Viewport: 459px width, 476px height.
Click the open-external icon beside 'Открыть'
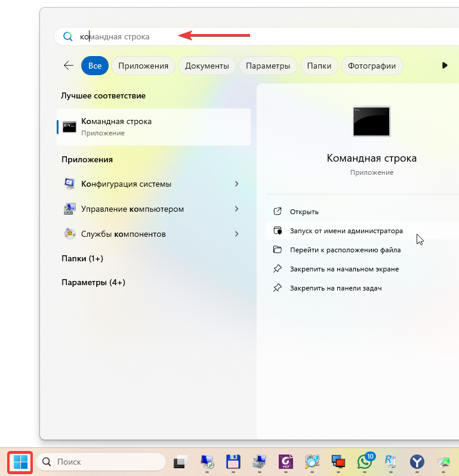tap(278, 211)
